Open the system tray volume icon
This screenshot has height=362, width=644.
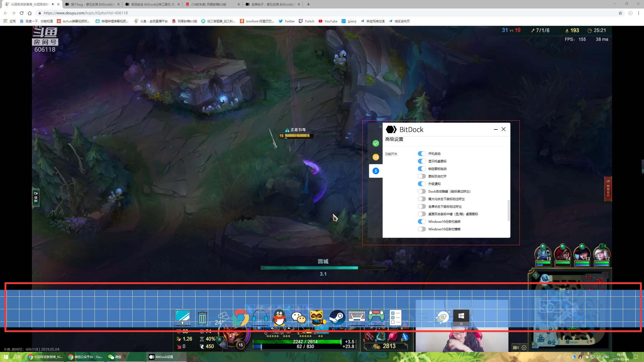point(598,357)
